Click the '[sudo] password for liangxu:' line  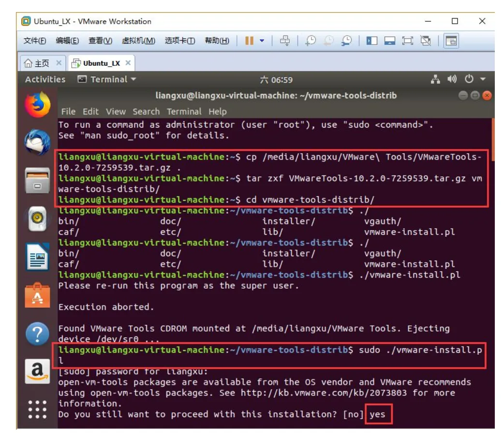click(x=133, y=371)
